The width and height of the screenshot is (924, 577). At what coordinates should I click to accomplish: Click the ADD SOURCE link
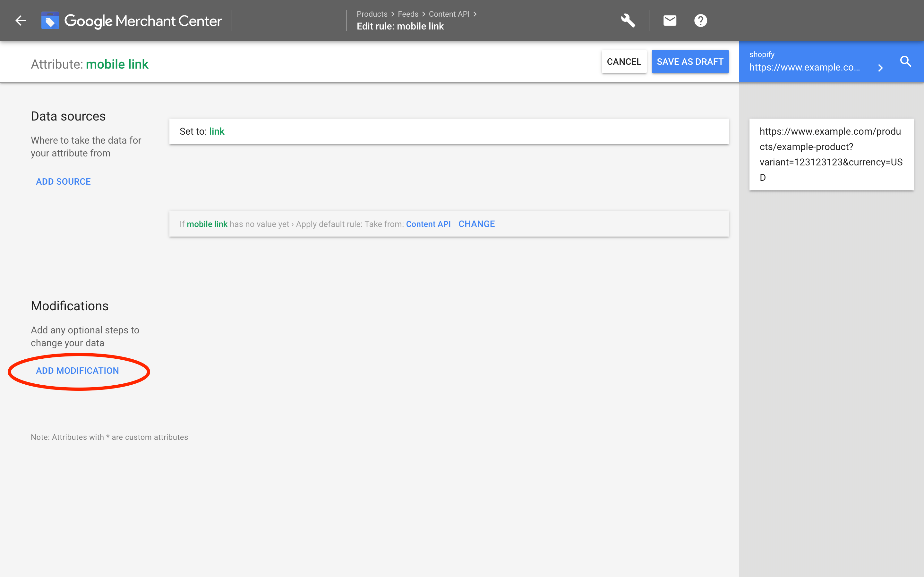(64, 182)
